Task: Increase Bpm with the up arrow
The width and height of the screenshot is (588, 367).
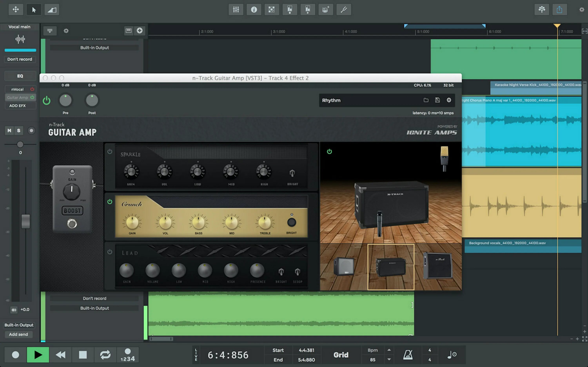Action: coord(389,350)
